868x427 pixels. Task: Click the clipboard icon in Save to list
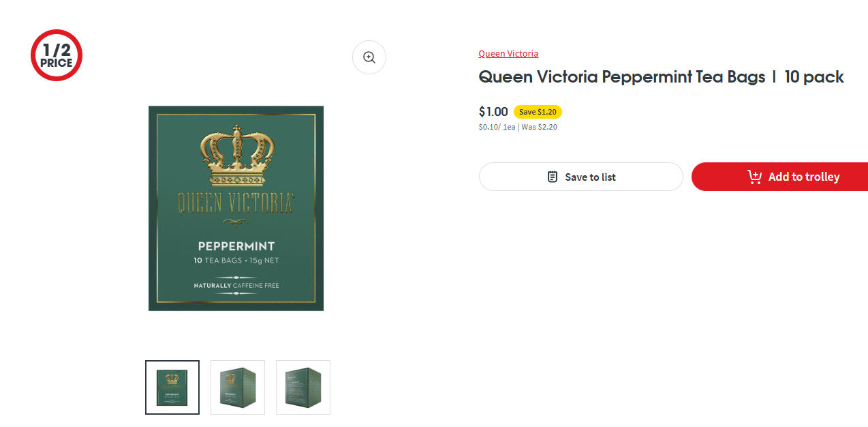click(553, 177)
